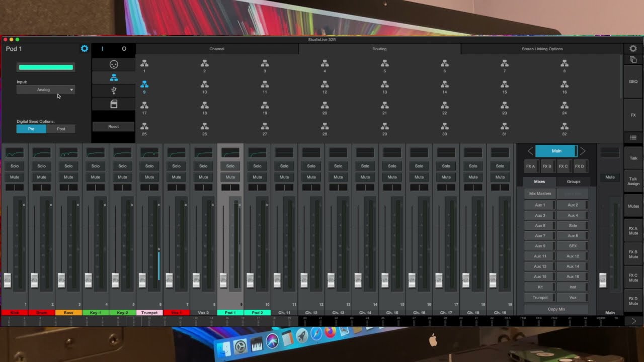Solo the Kick channel
644x362 pixels.
(15, 166)
